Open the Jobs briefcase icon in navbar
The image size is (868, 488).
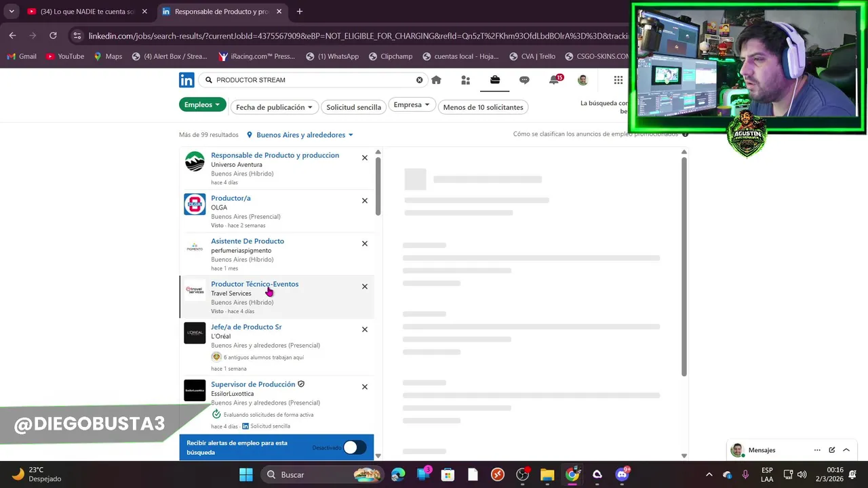click(495, 80)
